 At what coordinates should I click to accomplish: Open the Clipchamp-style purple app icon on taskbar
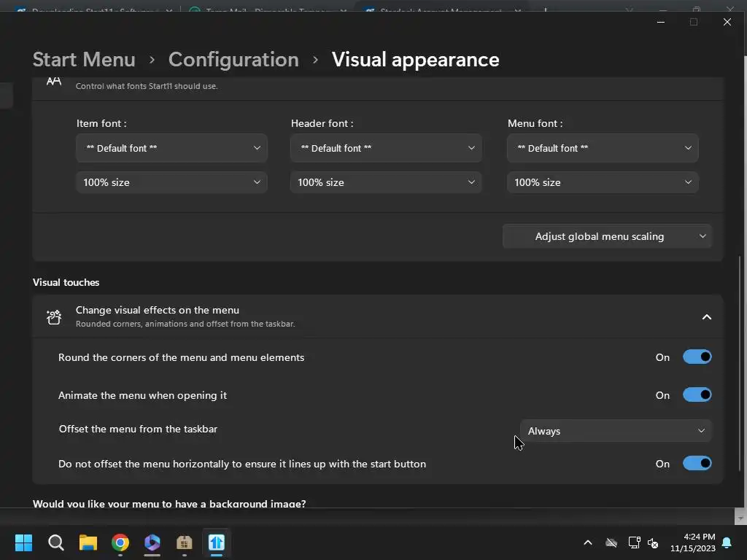click(152, 542)
